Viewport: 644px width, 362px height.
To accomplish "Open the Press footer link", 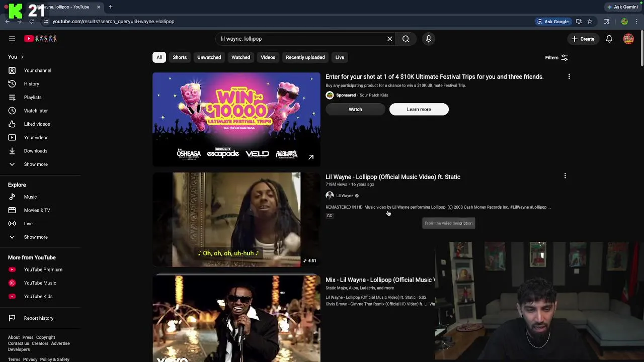I will click(28, 337).
